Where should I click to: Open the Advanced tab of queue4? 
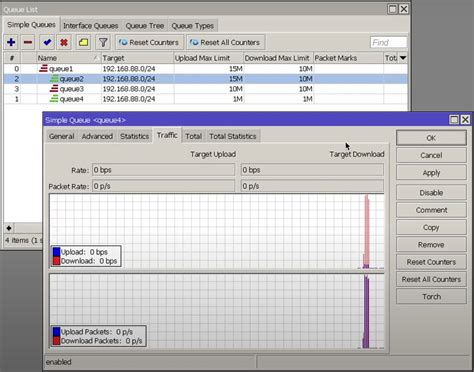[x=97, y=136]
